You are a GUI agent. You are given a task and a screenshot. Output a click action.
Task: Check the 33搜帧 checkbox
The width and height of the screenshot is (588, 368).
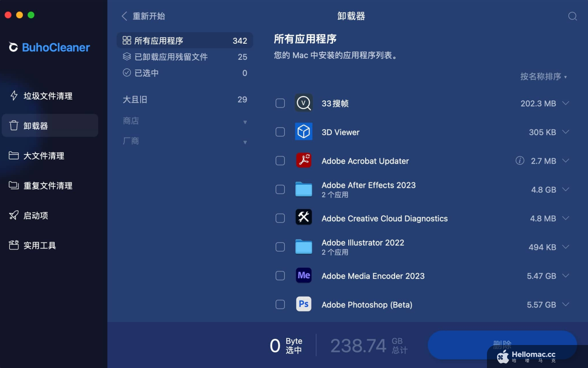coord(280,103)
